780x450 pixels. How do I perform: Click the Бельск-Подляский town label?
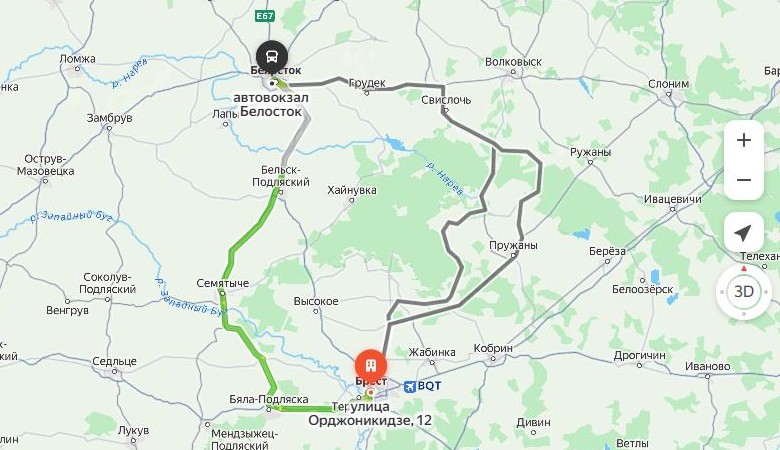[x=281, y=176]
